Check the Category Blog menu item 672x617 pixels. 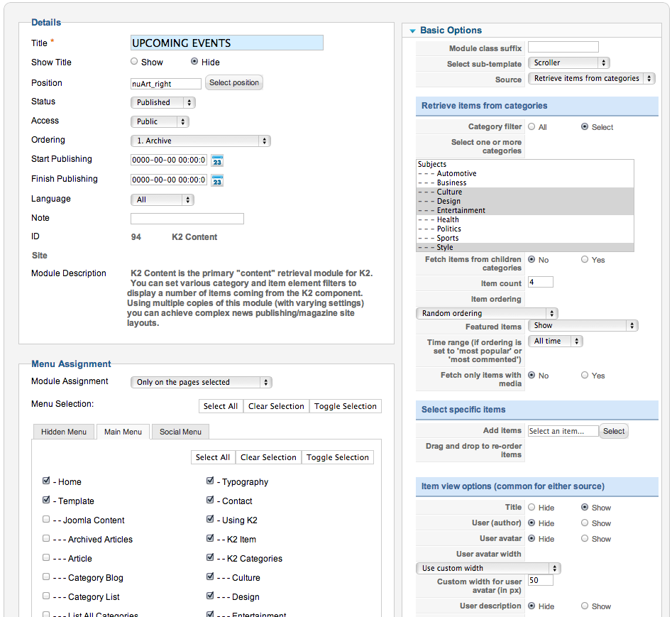click(x=46, y=577)
